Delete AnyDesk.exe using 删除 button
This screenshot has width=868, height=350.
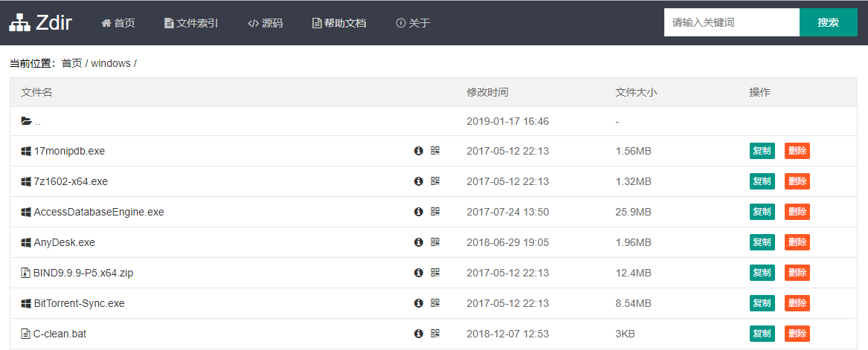(x=797, y=242)
